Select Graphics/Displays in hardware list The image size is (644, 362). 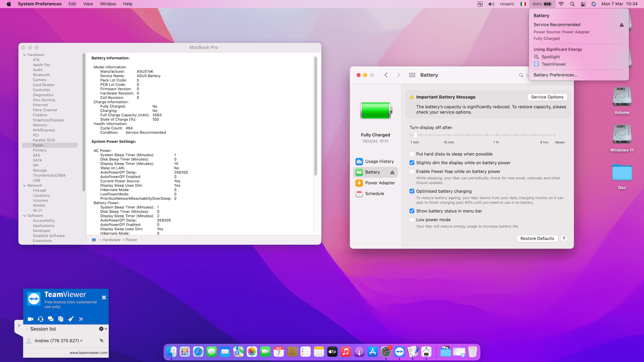pos(49,120)
